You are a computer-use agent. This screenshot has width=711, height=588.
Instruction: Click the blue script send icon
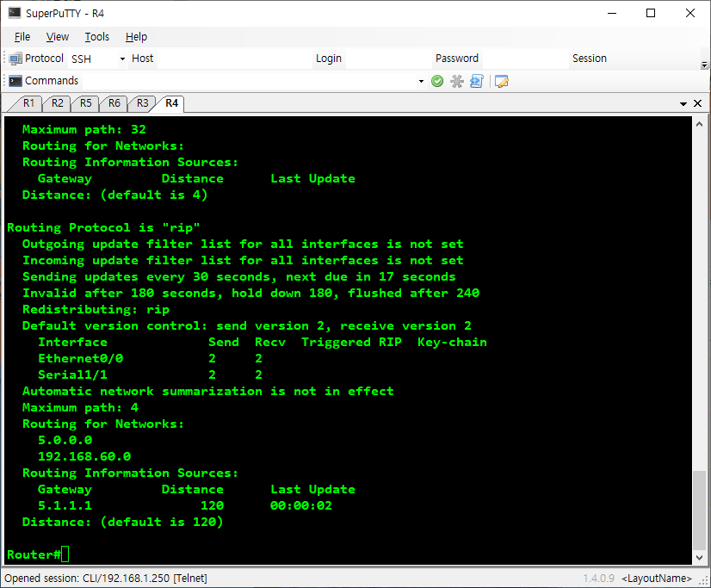(477, 81)
